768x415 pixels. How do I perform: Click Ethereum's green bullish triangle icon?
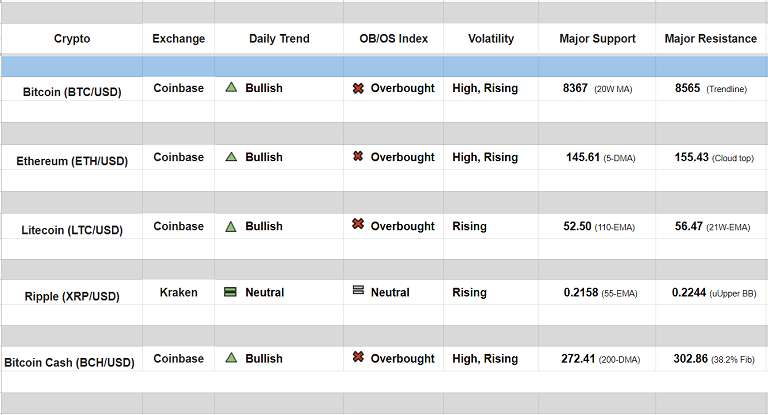point(231,157)
